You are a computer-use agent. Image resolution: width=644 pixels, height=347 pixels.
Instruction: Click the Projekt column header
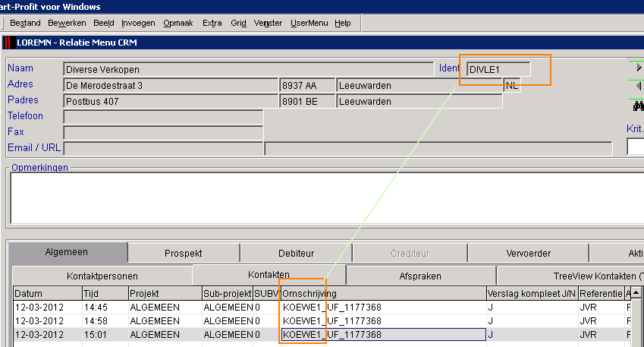(x=165, y=294)
